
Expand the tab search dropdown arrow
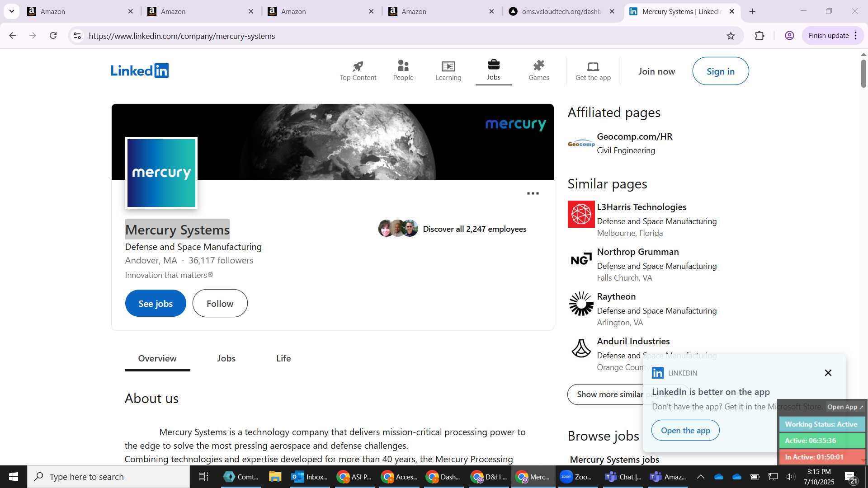click(x=12, y=11)
